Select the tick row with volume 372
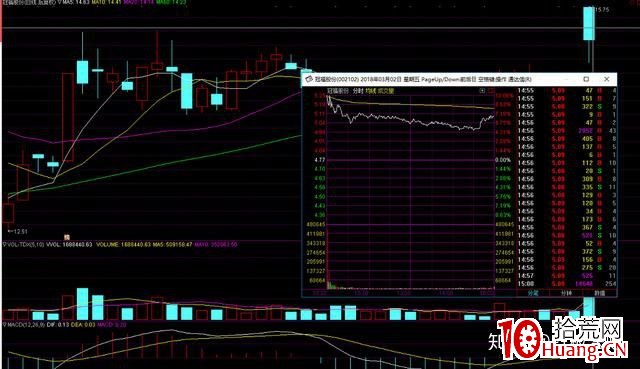The image size is (640, 369). [x=567, y=252]
